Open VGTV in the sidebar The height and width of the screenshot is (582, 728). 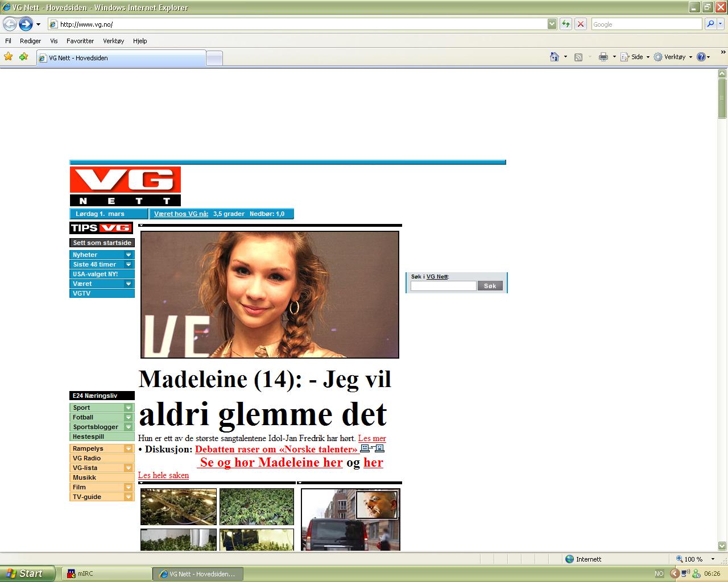click(102, 293)
